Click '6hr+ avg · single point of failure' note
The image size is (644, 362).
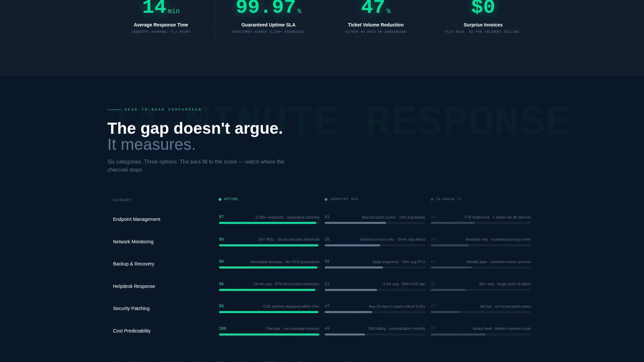click(x=505, y=284)
